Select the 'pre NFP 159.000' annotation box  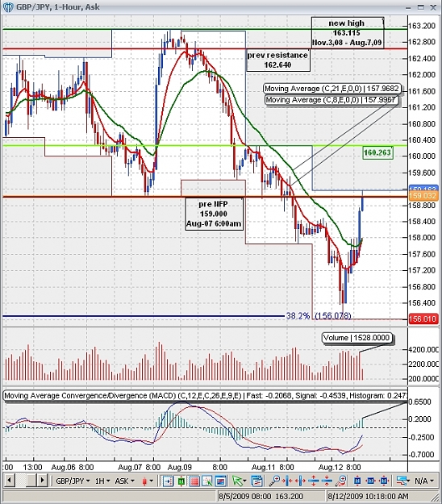214,214
